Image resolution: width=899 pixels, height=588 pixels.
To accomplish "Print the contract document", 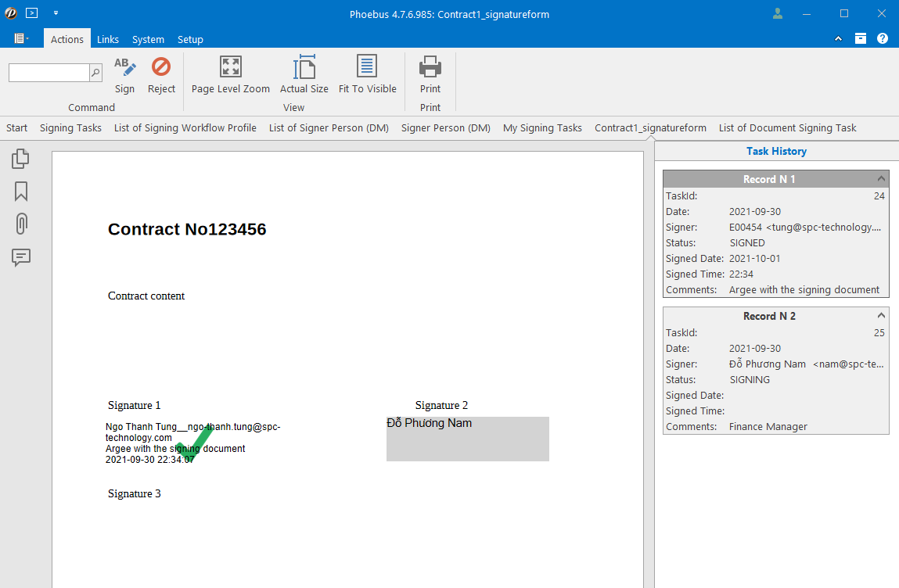I will click(x=430, y=67).
